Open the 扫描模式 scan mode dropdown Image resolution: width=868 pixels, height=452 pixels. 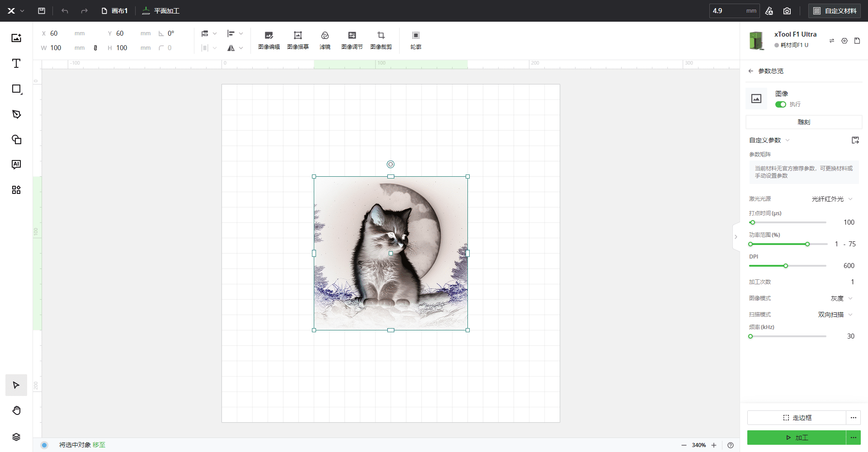pyautogui.click(x=835, y=315)
